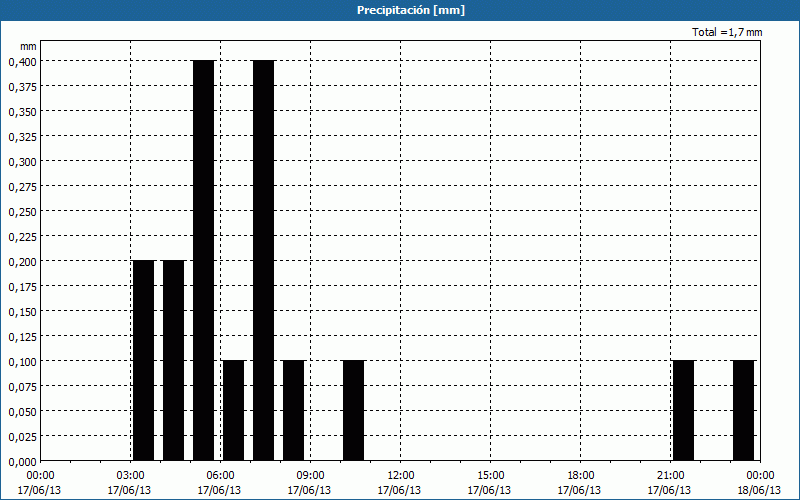This screenshot has width=800, height=500.
Task: Select the 0,300 y-axis value
Action: (x=22, y=162)
